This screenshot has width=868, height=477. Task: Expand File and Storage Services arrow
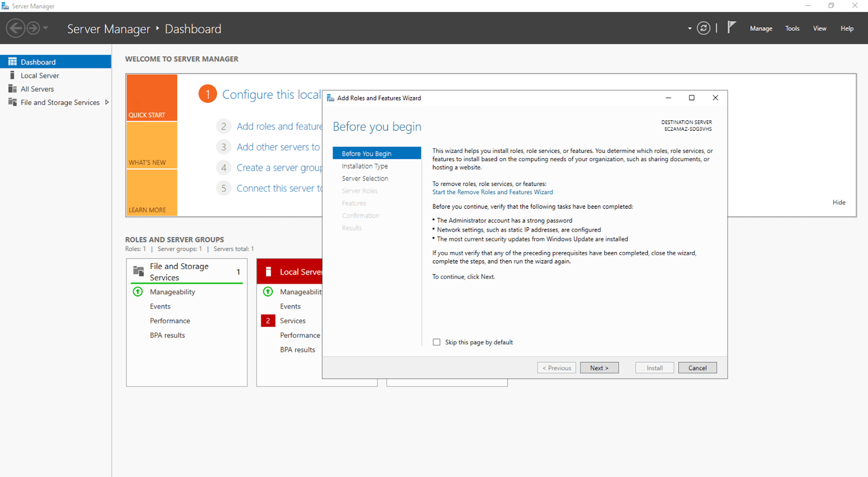tap(107, 102)
